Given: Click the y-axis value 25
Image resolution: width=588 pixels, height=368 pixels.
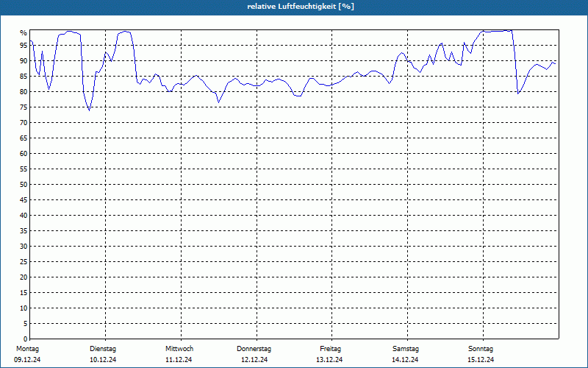Looking at the screenshot, I should click(x=24, y=262).
